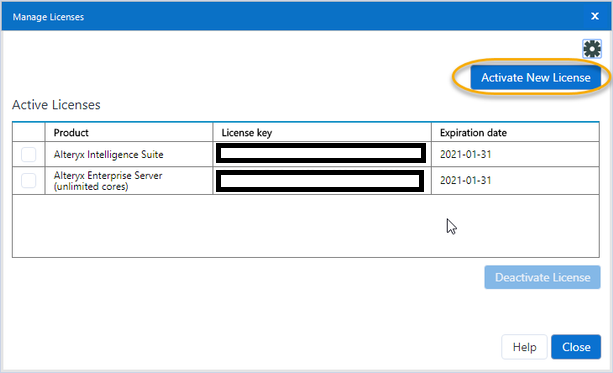Click the Deactivate License button

tap(542, 277)
